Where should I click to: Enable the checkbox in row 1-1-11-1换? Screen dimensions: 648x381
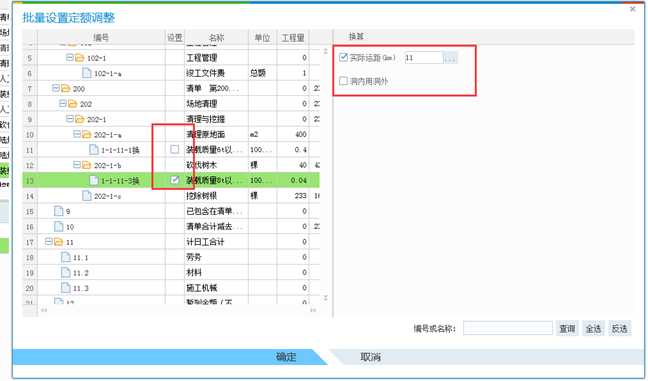[175, 149]
